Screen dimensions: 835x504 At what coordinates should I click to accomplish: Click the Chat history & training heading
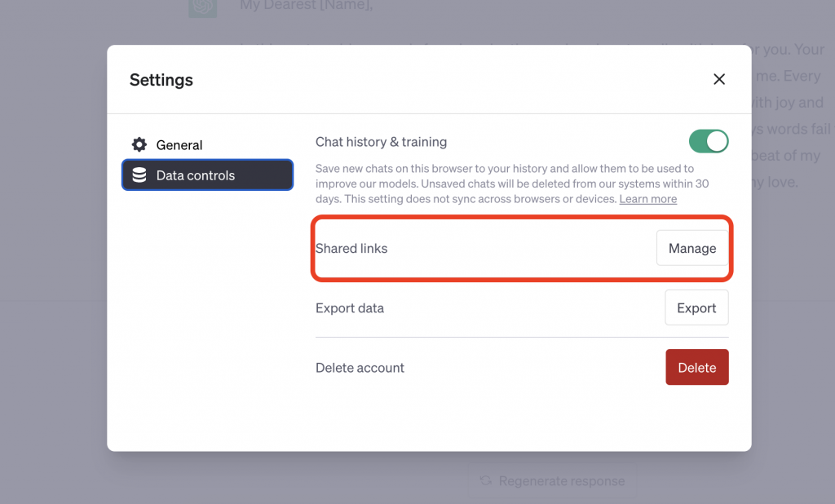coord(381,141)
